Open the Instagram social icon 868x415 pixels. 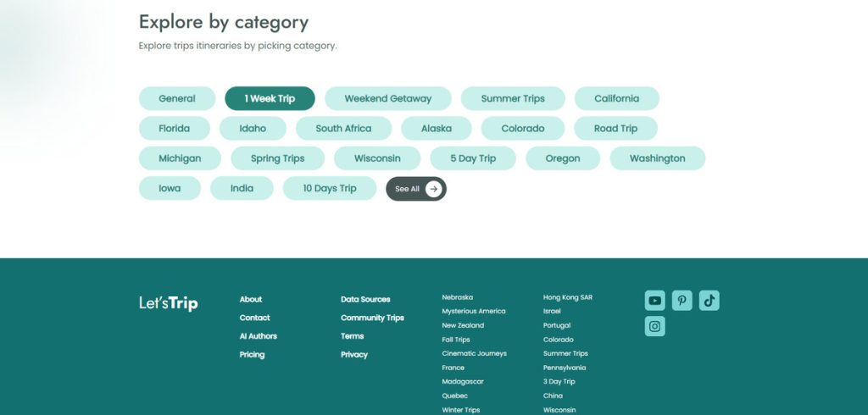click(x=654, y=327)
